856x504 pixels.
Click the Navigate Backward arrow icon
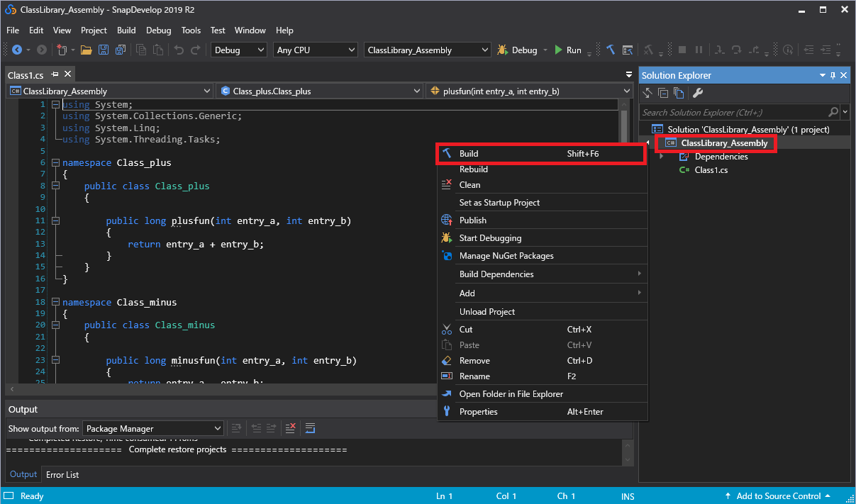[x=17, y=50]
